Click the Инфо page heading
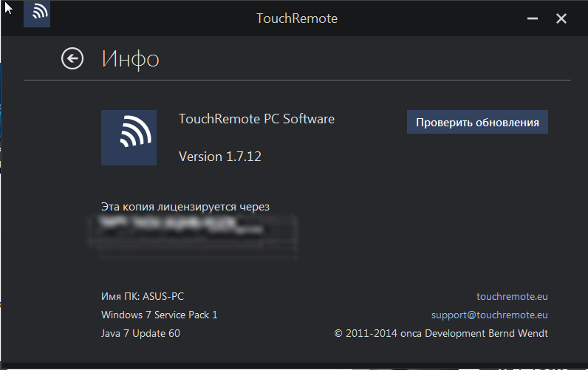The width and height of the screenshot is (588, 370). click(131, 59)
